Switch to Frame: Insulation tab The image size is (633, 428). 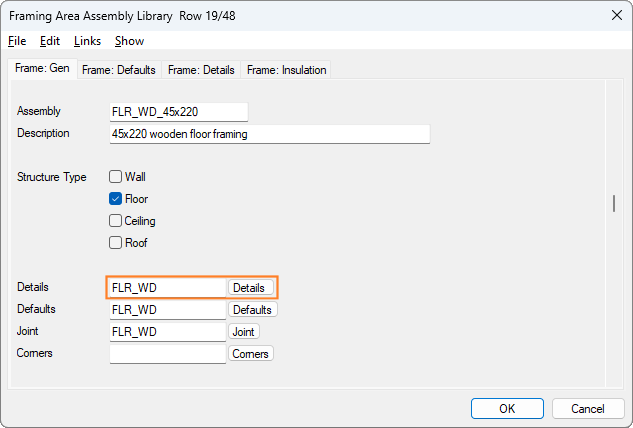click(287, 70)
